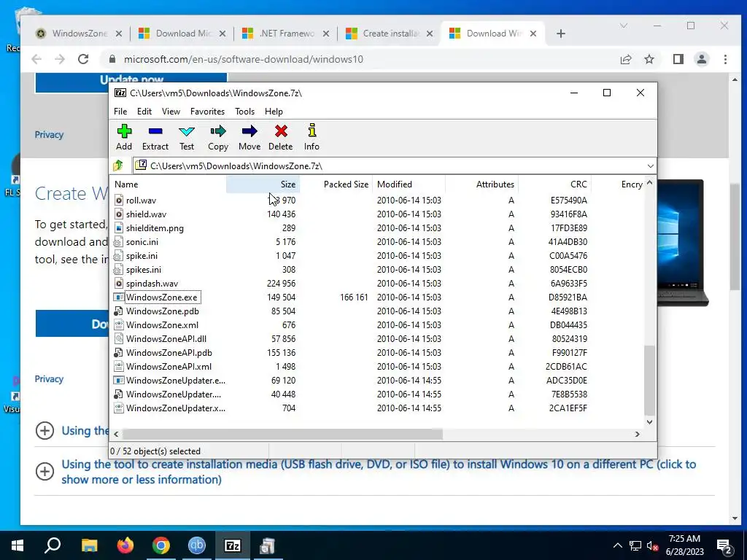Click the muted volume tray icon
This screenshot has width=747, height=560.
coord(653,545)
